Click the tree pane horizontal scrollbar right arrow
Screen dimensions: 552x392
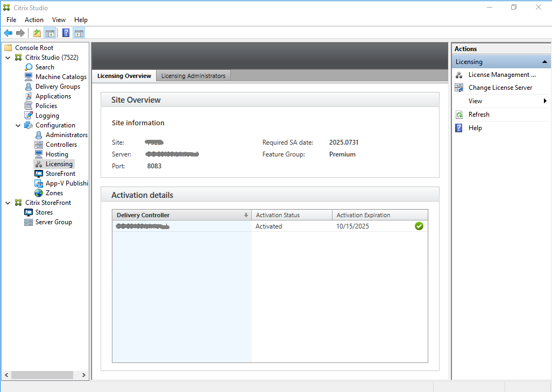(83, 375)
